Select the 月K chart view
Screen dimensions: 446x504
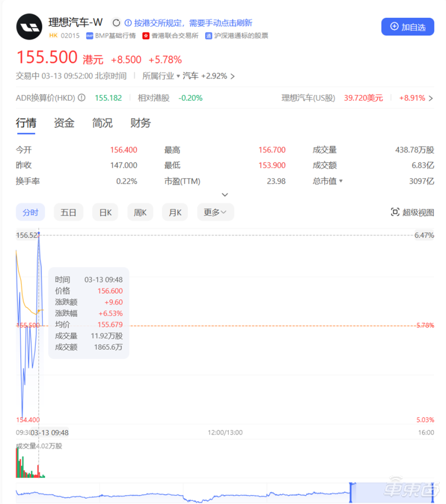click(175, 212)
